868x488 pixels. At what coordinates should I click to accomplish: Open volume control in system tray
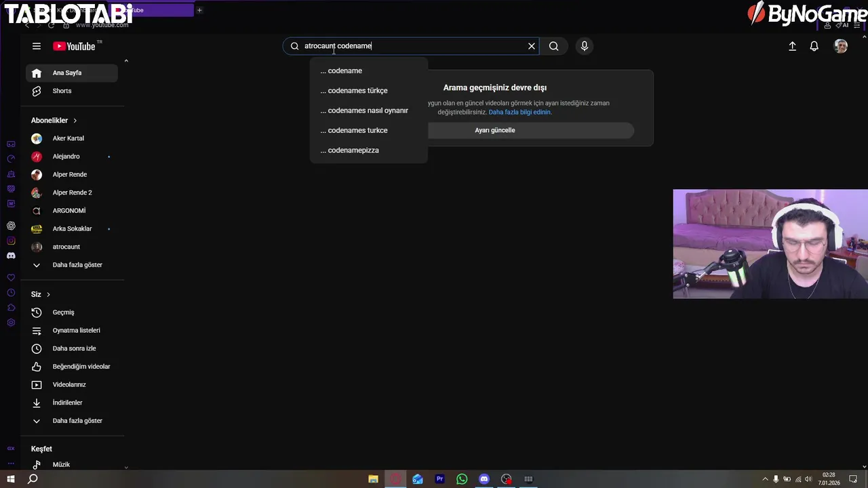pyautogui.click(x=808, y=479)
